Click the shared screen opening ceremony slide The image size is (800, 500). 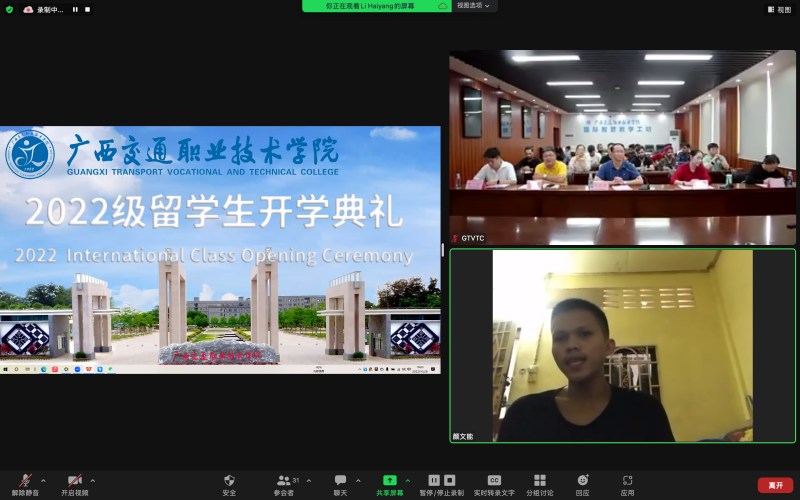220,250
